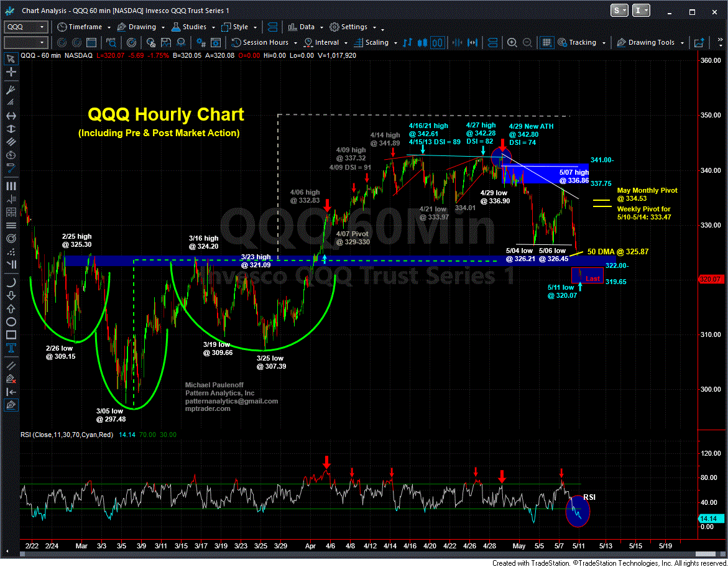Viewport: 728px width, 567px height.
Task: Choose the horizontal double-arrow measure tool
Action: click(x=11, y=116)
